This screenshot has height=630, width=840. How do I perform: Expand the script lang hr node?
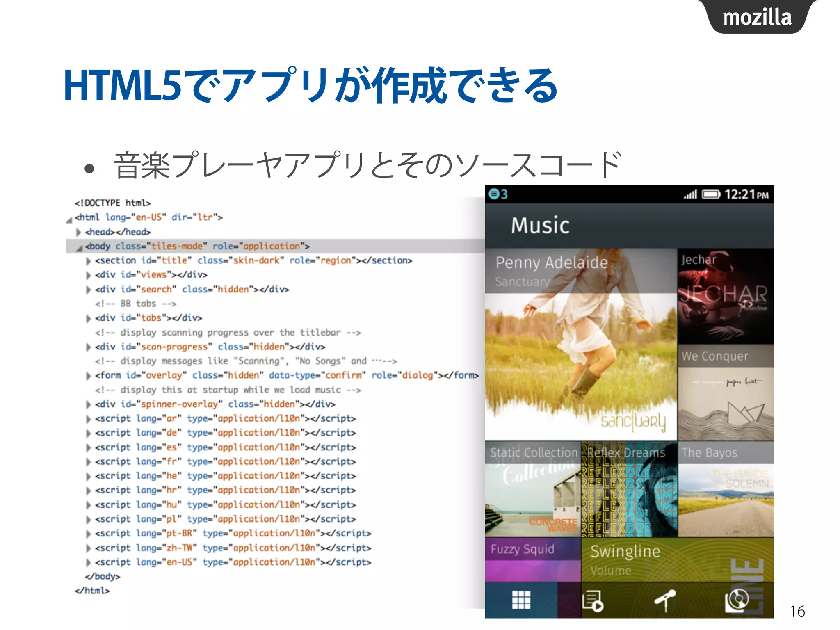tap(88, 491)
